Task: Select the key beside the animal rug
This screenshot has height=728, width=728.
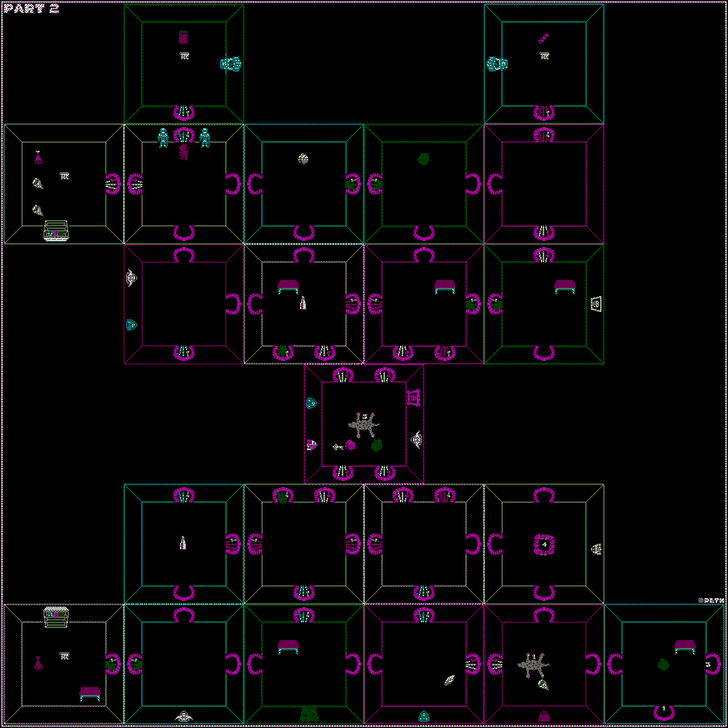Action: 337,447
